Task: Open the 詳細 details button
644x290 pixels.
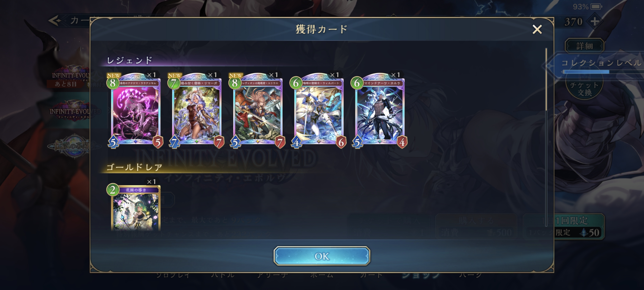Action: tap(584, 46)
